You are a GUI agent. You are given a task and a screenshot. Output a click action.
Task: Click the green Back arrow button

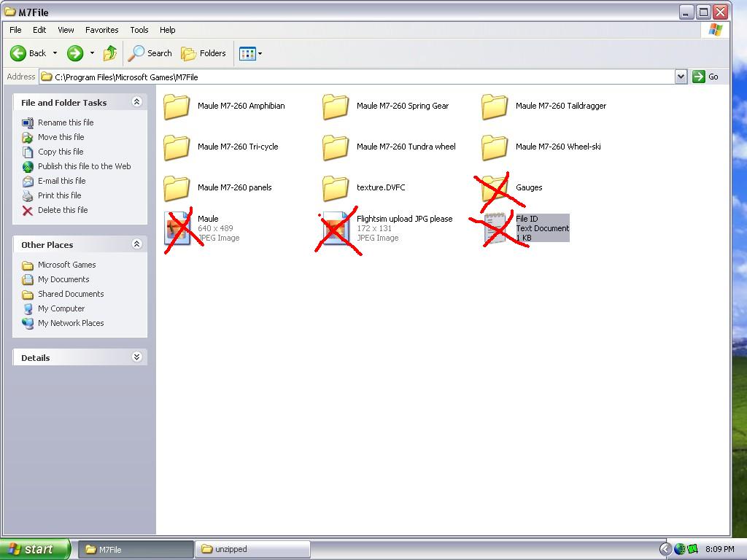point(18,52)
